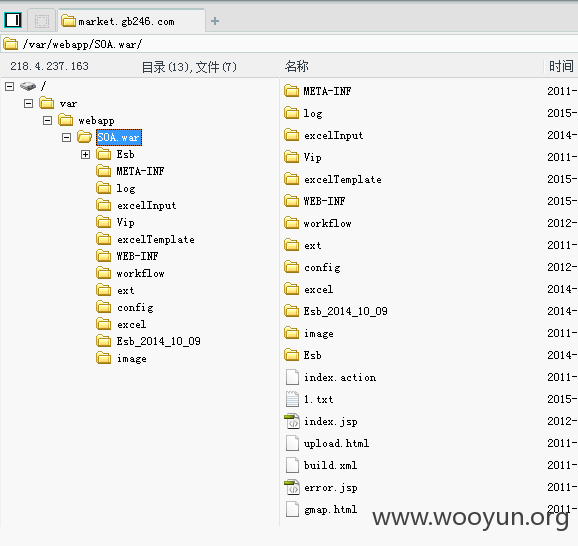Screen dimensions: 578x546
Task: Select log folder in the directory tree
Action: [x=126, y=188]
